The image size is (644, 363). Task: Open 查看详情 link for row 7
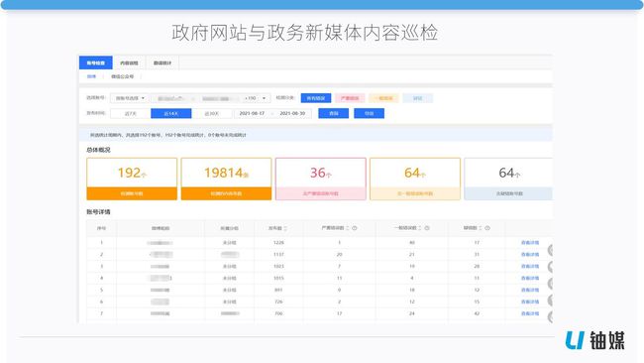[x=530, y=313]
